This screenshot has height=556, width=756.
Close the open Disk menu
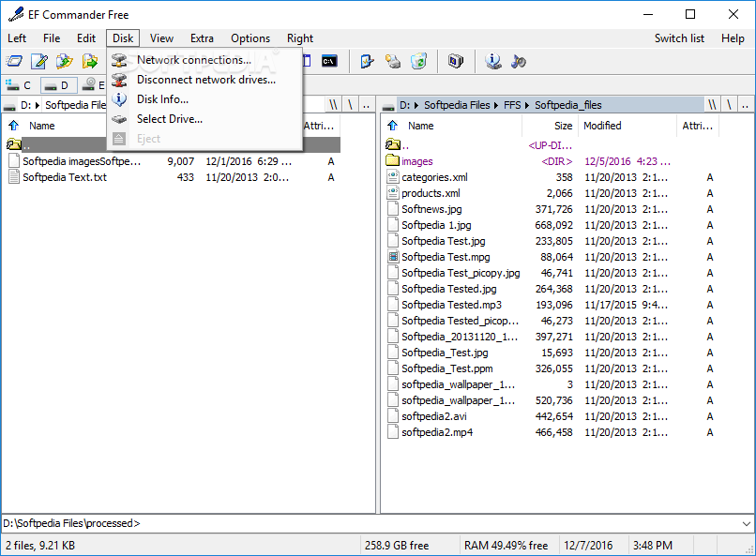click(123, 38)
